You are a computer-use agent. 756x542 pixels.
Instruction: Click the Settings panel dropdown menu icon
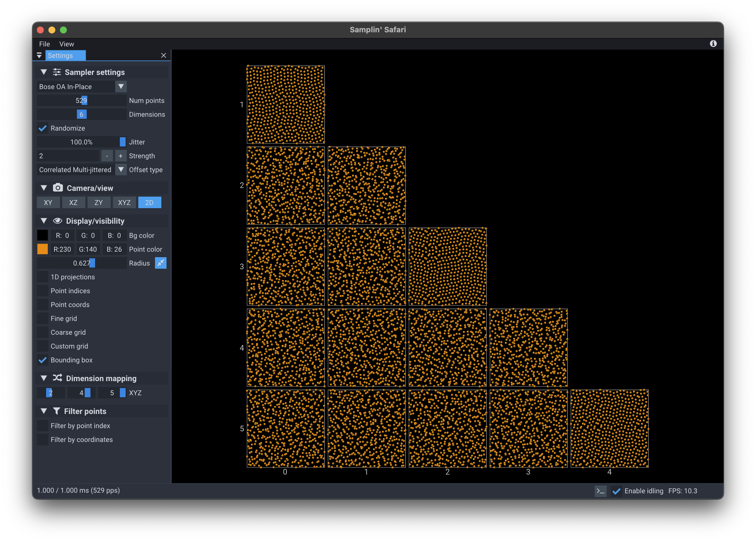point(39,55)
